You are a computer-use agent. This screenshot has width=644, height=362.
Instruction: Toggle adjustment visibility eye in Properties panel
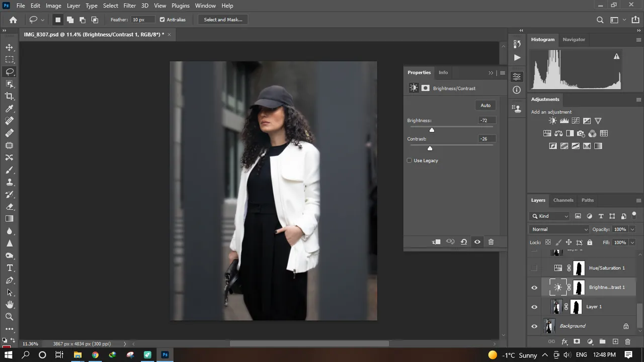click(477, 242)
